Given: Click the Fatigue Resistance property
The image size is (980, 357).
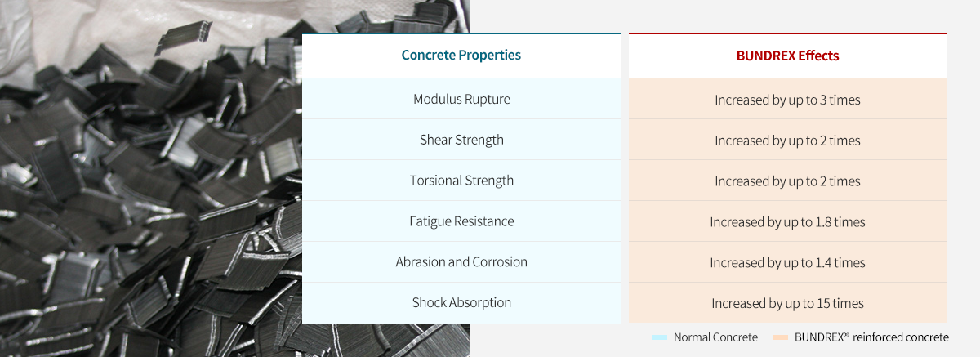Looking at the screenshot, I should 461,221.
